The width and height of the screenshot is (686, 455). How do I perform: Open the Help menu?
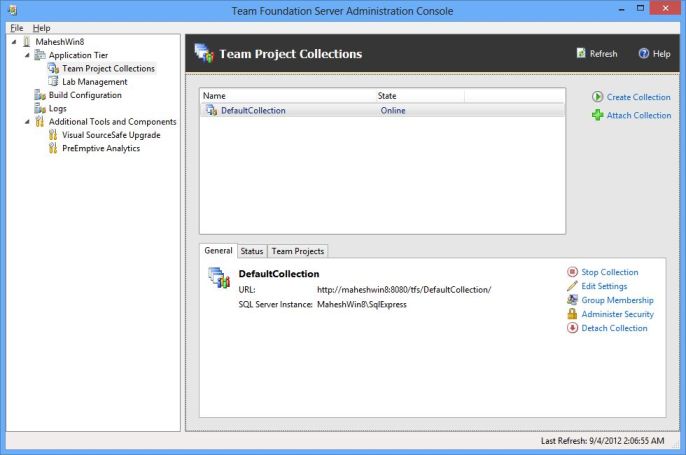42,28
